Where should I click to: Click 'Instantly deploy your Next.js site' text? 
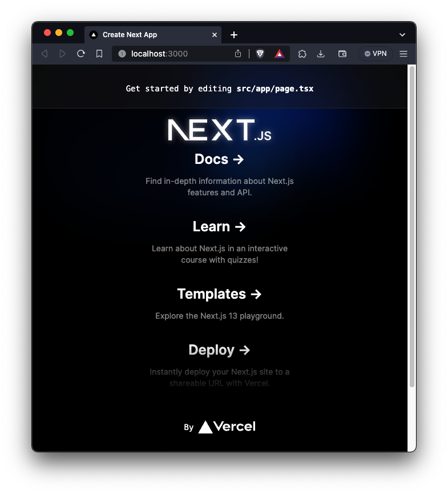coord(212,372)
